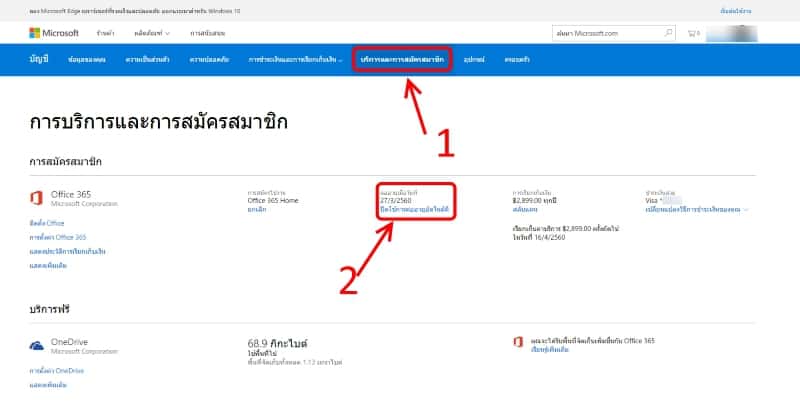Click small Office icon beside storage offer
This screenshot has width=800, height=405.
pyautogui.click(x=518, y=342)
